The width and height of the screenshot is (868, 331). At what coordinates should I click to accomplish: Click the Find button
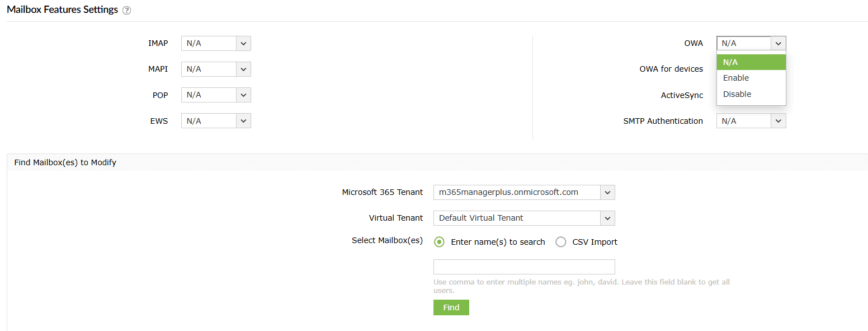pyautogui.click(x=451, y=307)
